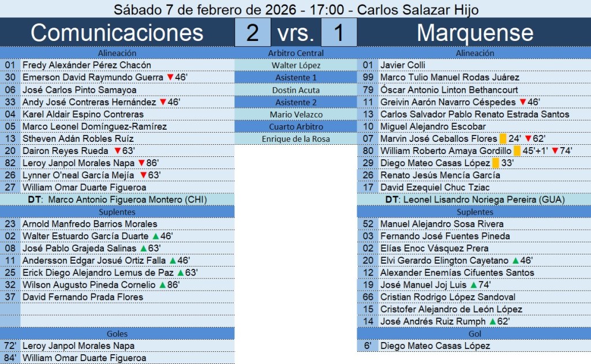Click the red arrow beside Greivin Navarro Céspedes
The height and width of the screenshot is (364, 591).
coord(523,102)
